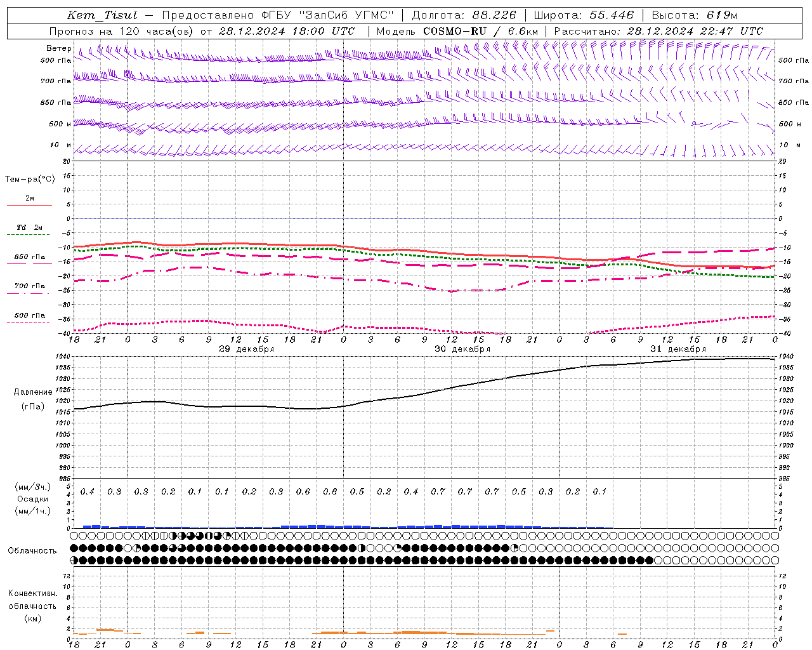Click the (мм/3ч.) precipitation unit label

click(33, 487)
